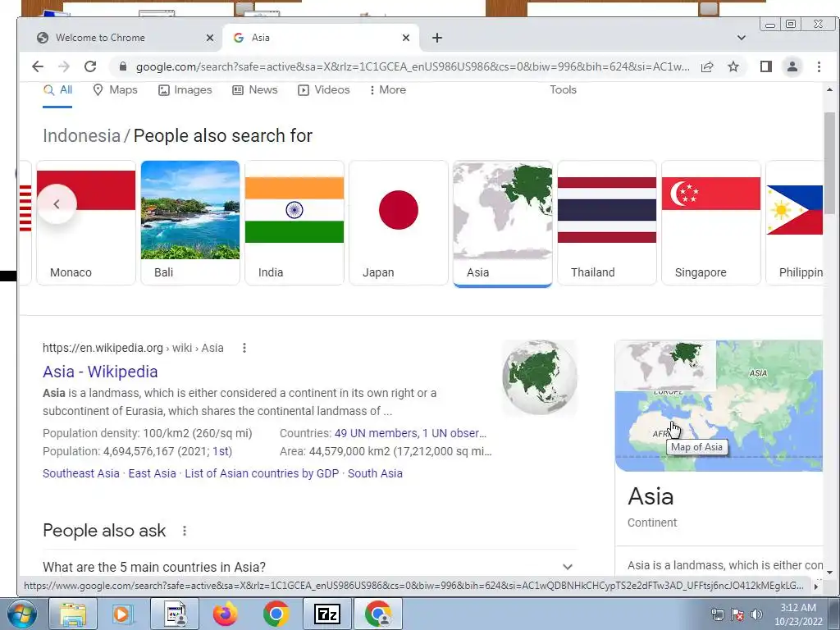Click the forward navigation arrow
This screenshot has width=840, height=630.
[x=64, y=66]
